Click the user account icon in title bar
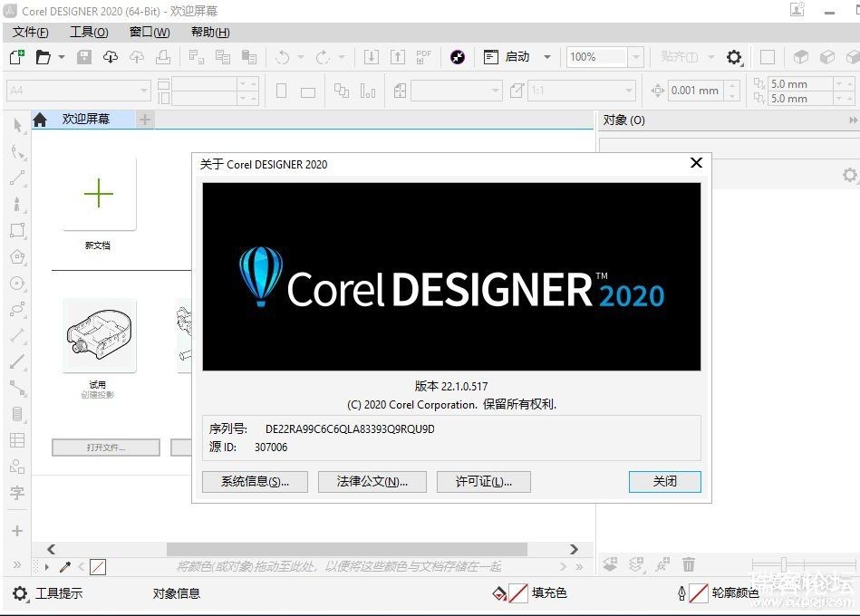The height and width of the screenshot is (616, 860). click(797, 9)
